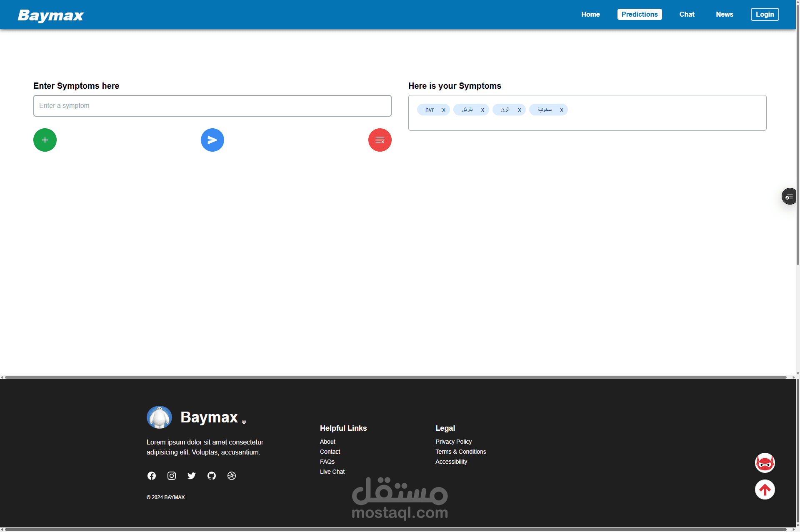800x532 pixels.
Task: Open the Dribbble icon in footer
Action: (232, 476)
